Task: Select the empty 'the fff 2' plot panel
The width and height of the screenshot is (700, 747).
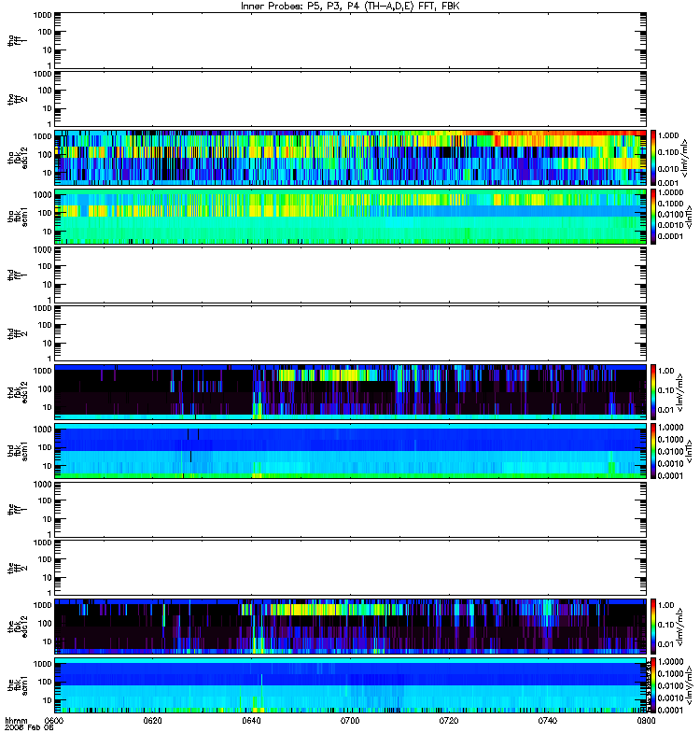Action: click(x=351, y=568)
